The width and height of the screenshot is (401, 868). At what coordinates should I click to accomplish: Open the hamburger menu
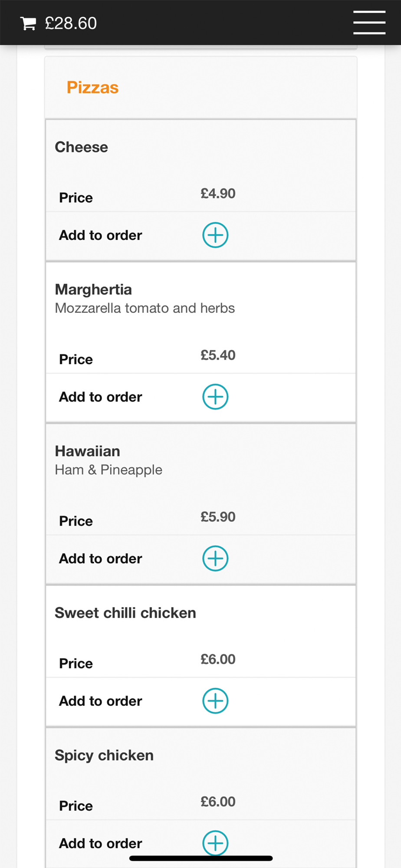click(369, 23)
